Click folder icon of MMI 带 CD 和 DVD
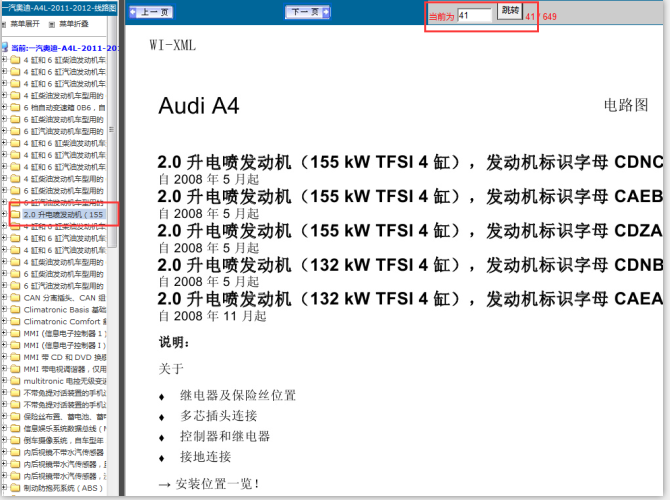This screenshot has height=500, width=670. point(15,357)
